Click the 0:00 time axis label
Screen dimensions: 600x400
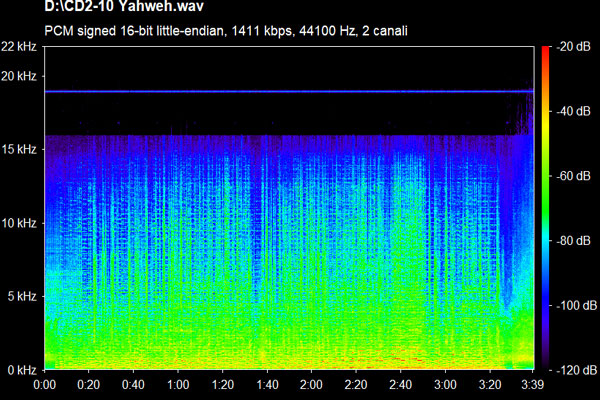point(44,384)
